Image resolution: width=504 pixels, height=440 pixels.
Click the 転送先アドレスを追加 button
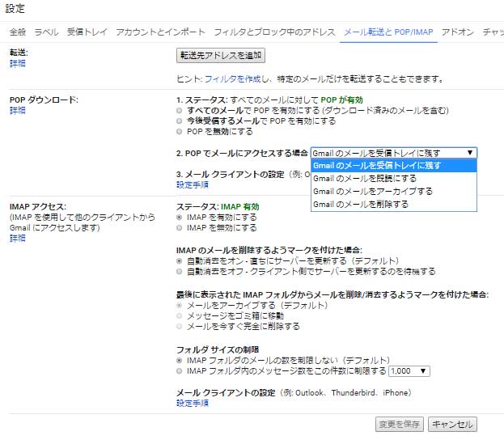(x=220, y=56)
